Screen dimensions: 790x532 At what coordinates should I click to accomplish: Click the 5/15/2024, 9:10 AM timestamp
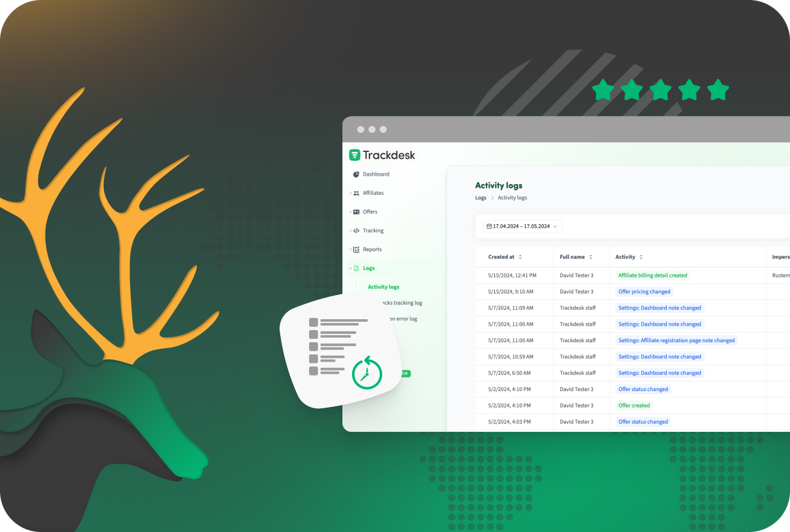click(x=511, y=292)
